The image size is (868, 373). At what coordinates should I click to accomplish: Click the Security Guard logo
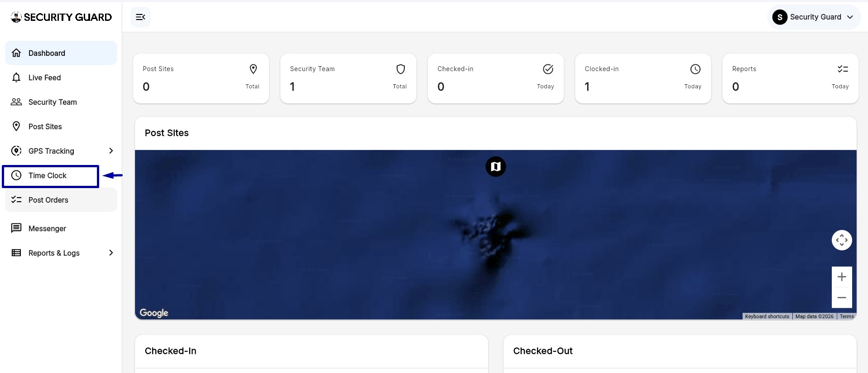61,17
